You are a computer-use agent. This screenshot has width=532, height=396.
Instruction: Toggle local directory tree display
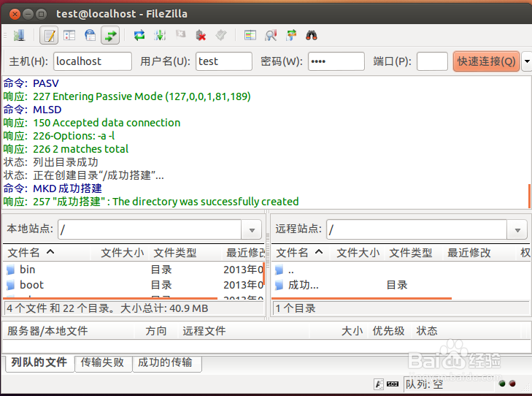click(69, 35)
